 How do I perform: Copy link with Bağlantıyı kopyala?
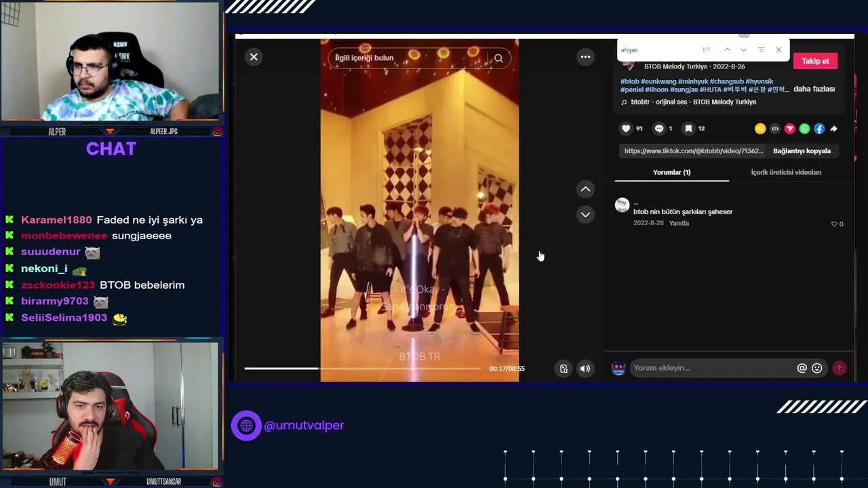tap(802, 151)
